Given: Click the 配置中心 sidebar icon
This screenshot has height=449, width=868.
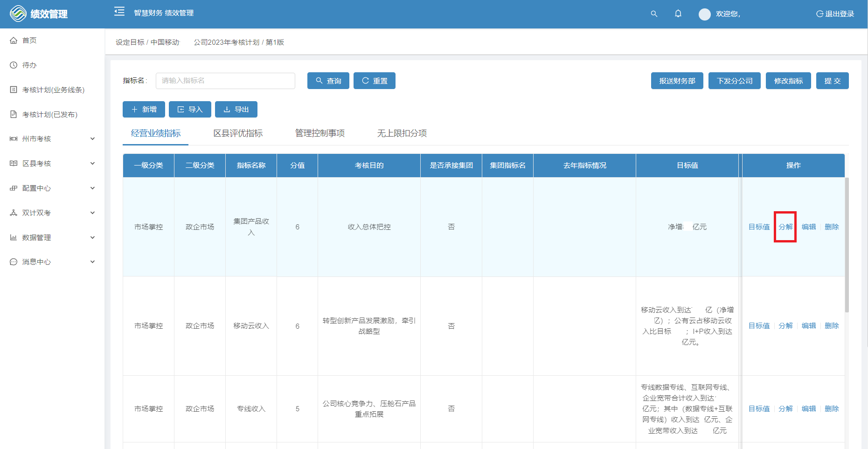Looking at the screenshot, I should click(x=14, y=188).
